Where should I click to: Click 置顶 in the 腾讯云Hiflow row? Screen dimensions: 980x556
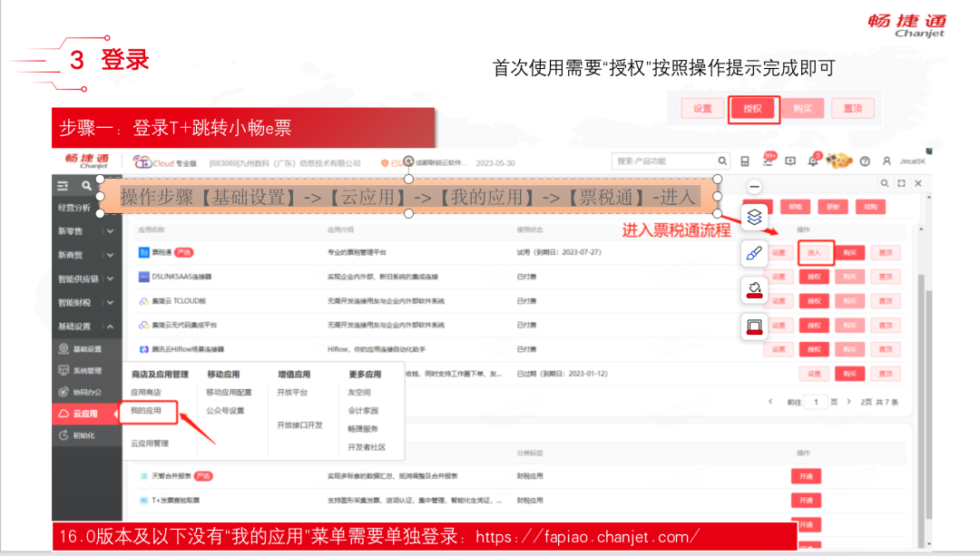[886, 349]
